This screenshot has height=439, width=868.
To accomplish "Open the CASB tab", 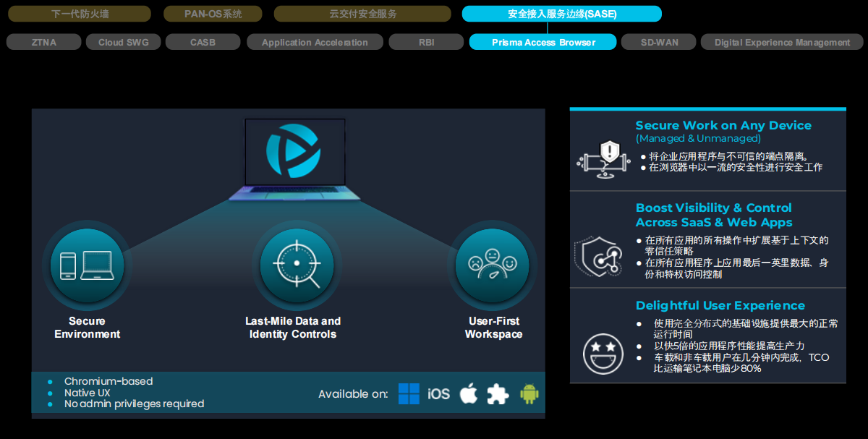I will (203, 43).
